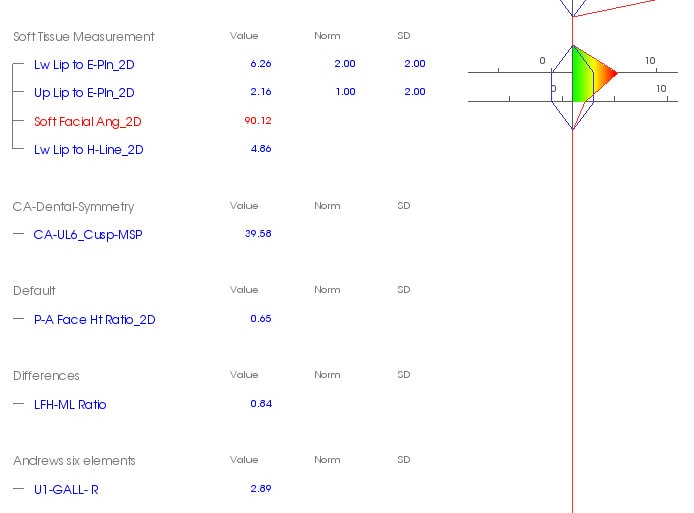Choose the LFH-ML Ratio measurement

tap(70, 405)
